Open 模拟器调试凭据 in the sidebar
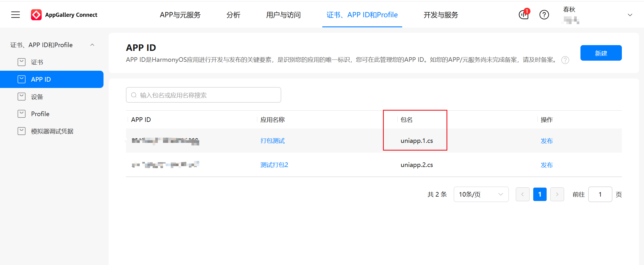The image size is (644, 265). (52, 131)
